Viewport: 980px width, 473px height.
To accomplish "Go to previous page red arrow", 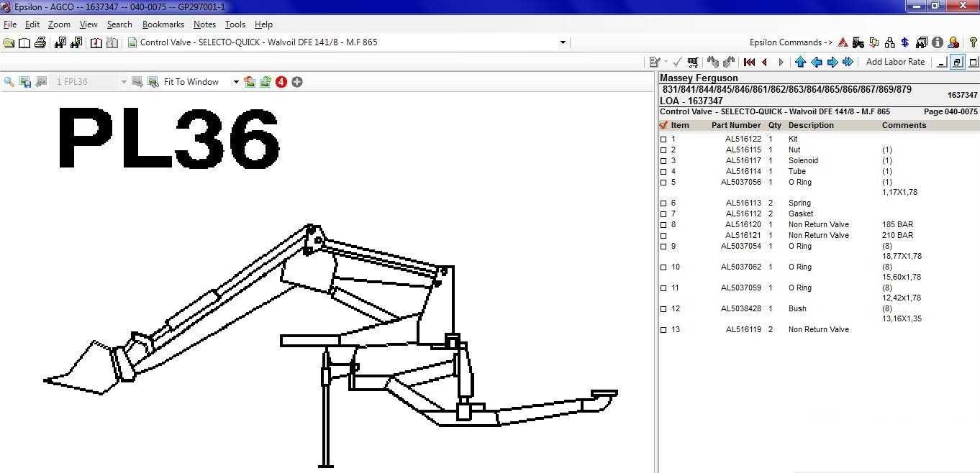I will pyautogui.click(x=765, y=62).
